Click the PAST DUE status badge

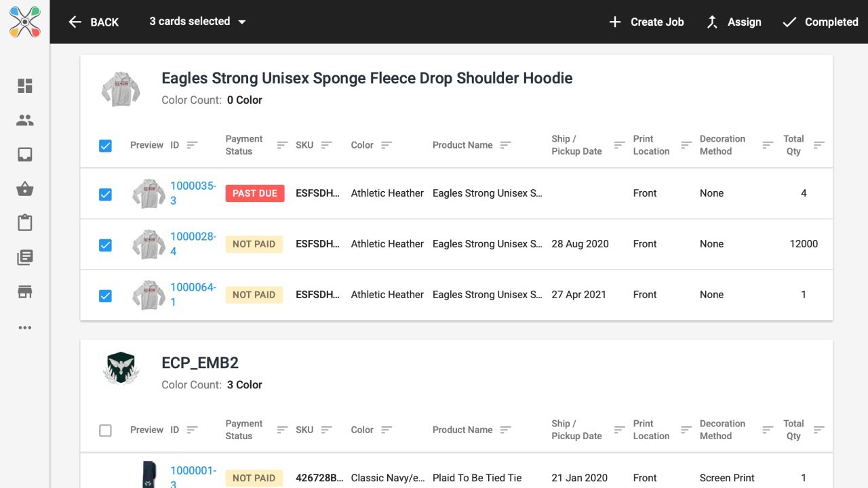click(x=255, y=193)
